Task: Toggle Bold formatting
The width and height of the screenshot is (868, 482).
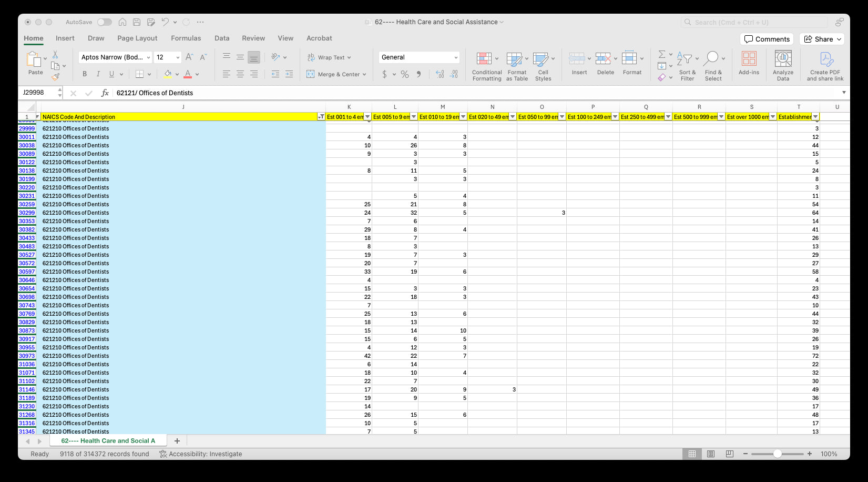Action: [x=84, y=74]
